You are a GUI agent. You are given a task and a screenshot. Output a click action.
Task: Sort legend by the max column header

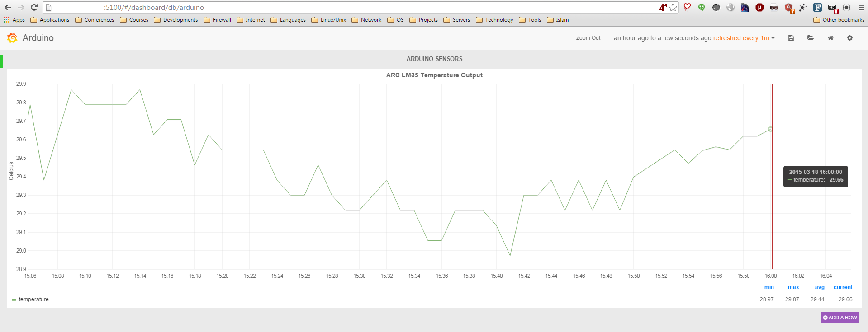point(793,287)
